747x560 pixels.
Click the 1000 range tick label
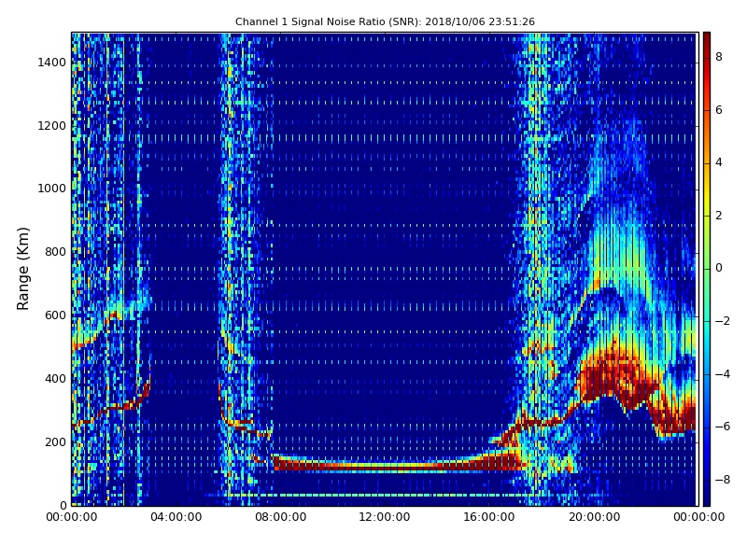(x=52, y=189)
